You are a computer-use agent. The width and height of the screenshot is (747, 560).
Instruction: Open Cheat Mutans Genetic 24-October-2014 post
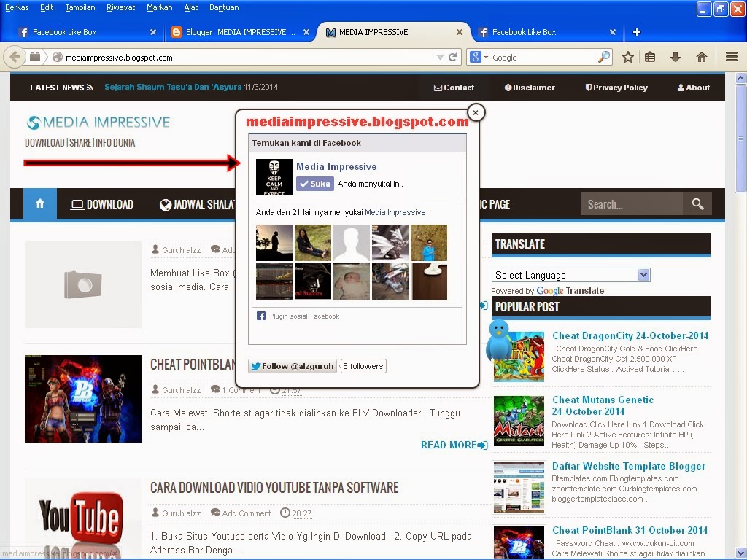603,405
